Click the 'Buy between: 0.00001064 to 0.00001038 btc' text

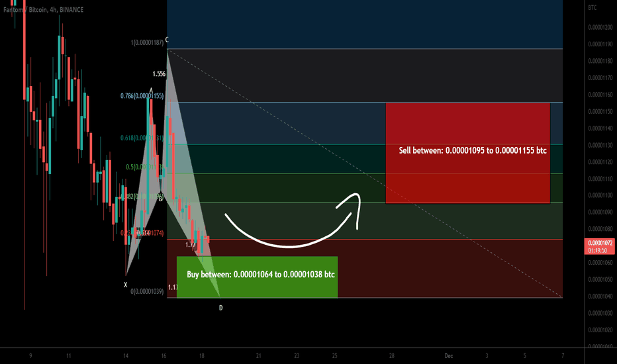(x=260, y=274)
